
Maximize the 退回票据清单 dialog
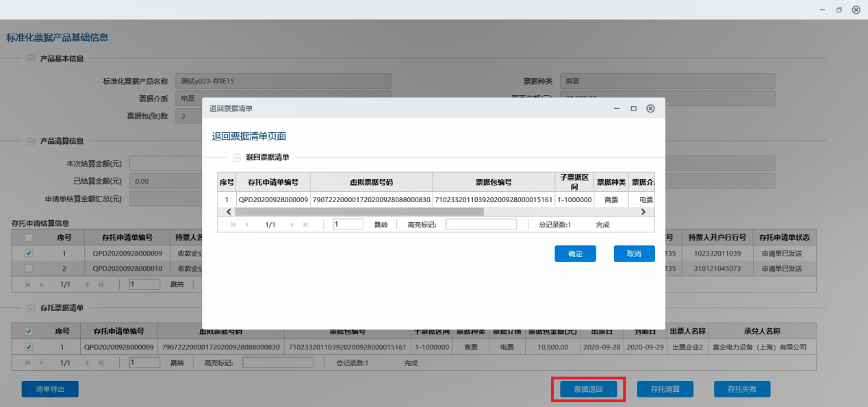click(633, 108)
